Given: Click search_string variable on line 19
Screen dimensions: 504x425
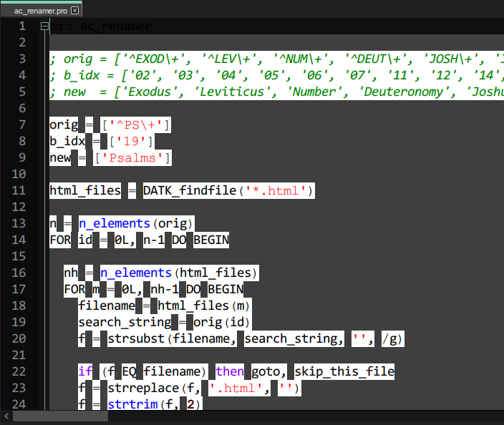Looking at the screenshot, I should click(125, 322).
